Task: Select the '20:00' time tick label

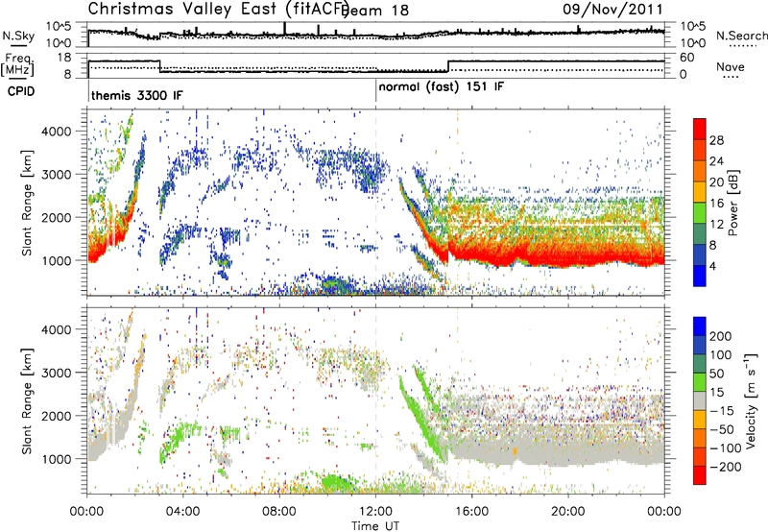Action: point(568,512)
